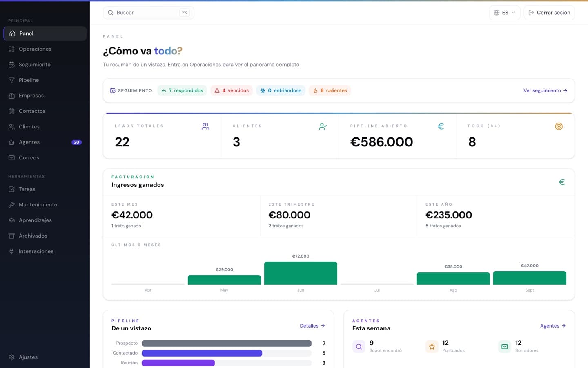The width and height of the screenshot is (588, 368).
Task: Follow the Ver seguimiento link
Action: [546, 90]
